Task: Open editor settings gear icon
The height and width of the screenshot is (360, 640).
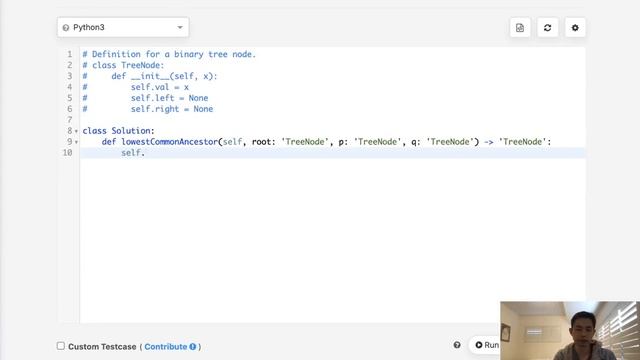Action: (x=575, y=28)
